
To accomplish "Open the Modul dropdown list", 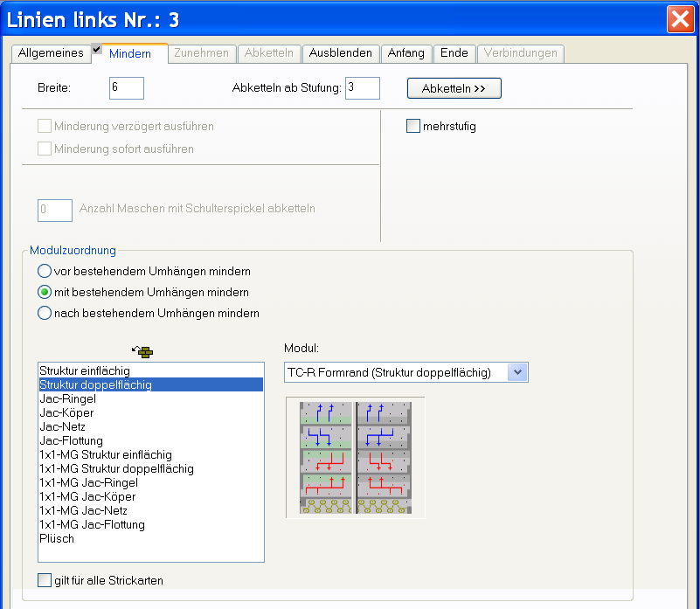I will click(517, 372).
